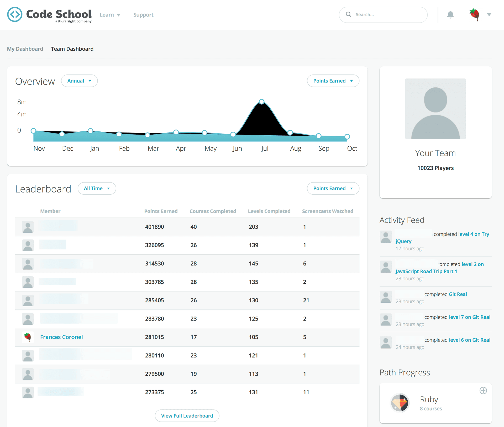Click the magnifier icon in the search bar
This screenshot has height=427, width=504.
(x=348, y=14)
